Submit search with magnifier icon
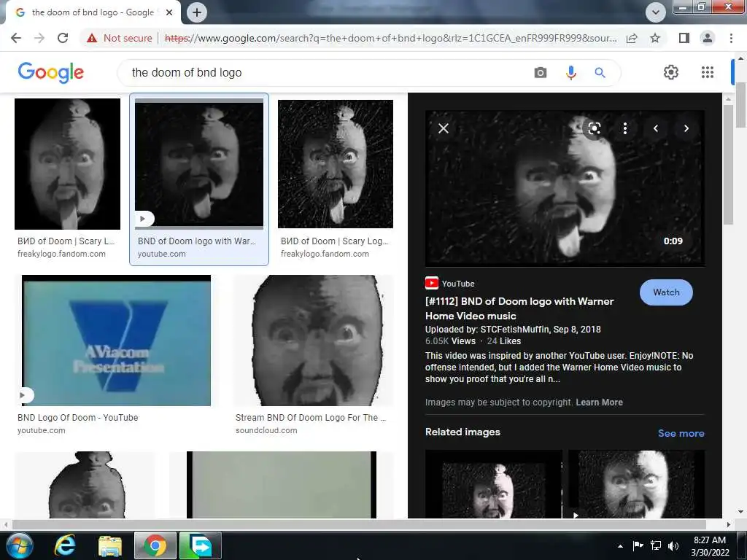This screenshot has height=560, width=747. (x=600, y=73)
